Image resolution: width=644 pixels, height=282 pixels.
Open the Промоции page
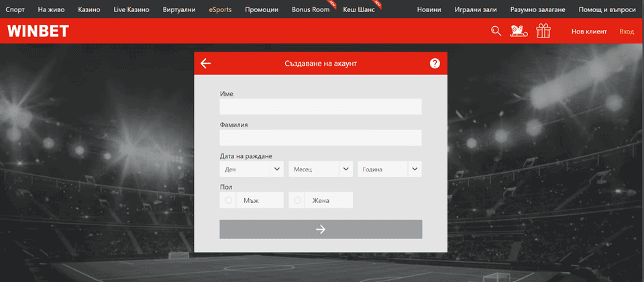[262, 9]
